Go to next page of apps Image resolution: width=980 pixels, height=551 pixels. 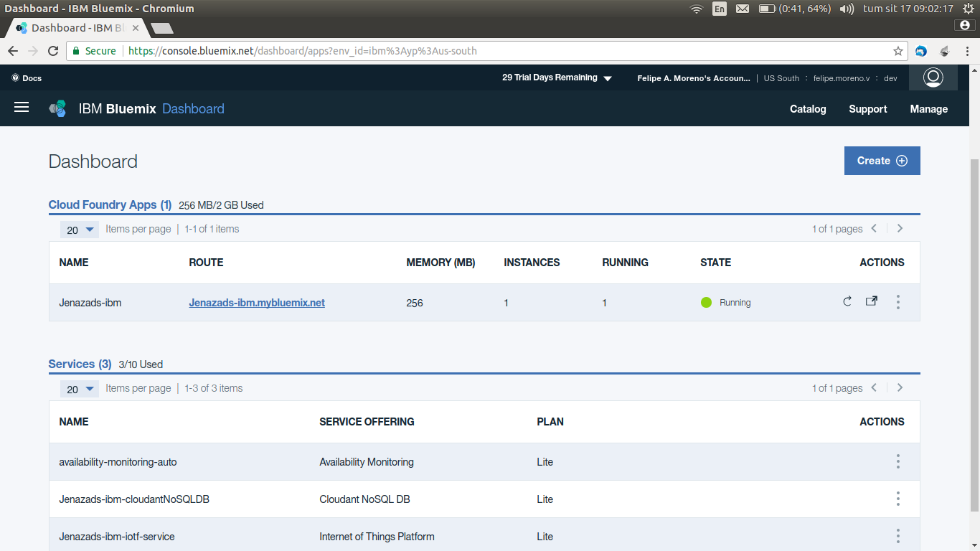(900, 228)
